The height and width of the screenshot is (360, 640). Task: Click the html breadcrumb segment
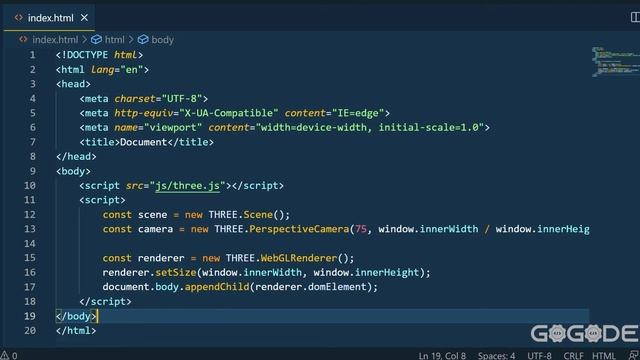pyautogui.click(x=114, y=40)
